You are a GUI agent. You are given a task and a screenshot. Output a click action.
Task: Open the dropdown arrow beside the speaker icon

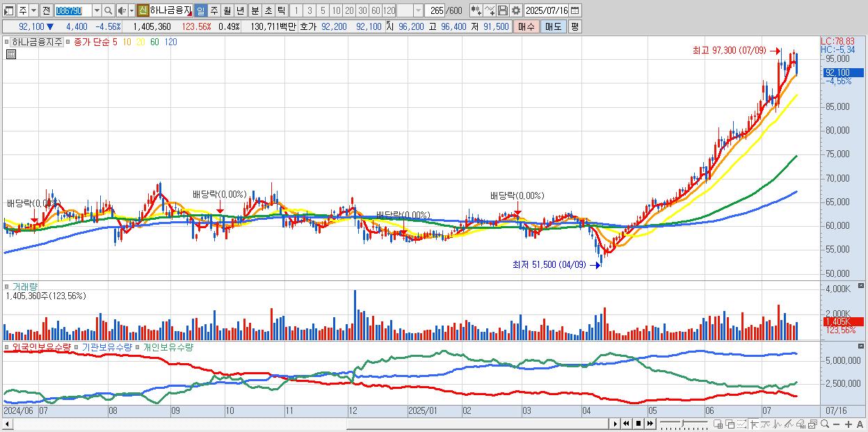tap(131, 10)
